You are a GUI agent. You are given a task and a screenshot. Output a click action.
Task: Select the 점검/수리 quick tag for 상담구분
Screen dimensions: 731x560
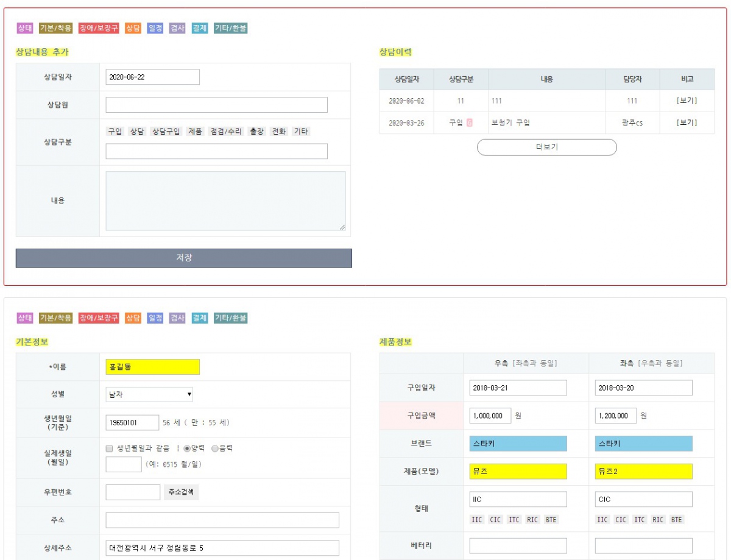225,132
